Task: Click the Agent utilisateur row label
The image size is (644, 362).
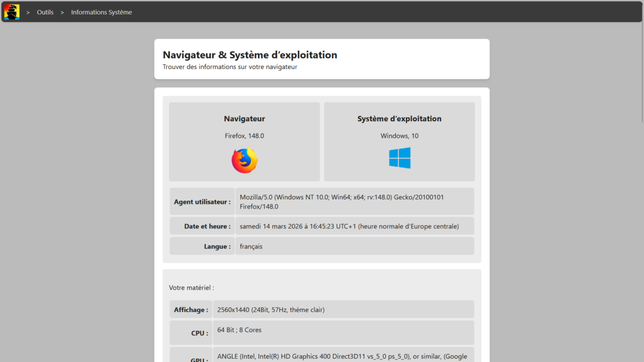Action: [202, 202]
